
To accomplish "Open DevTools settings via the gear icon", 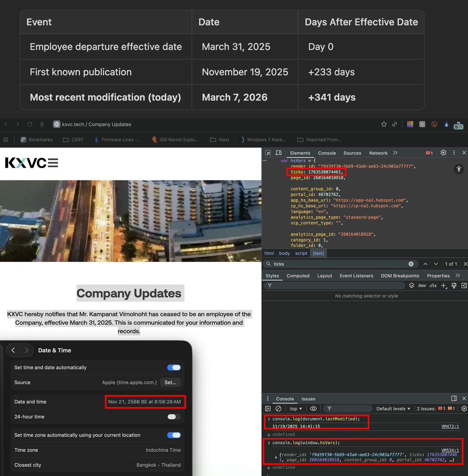I will tap(443, 153).
